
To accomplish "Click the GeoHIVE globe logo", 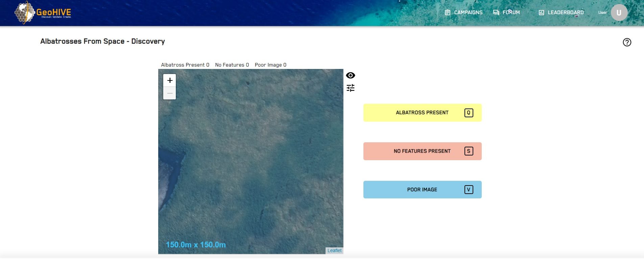I will [x=24, y=13].
